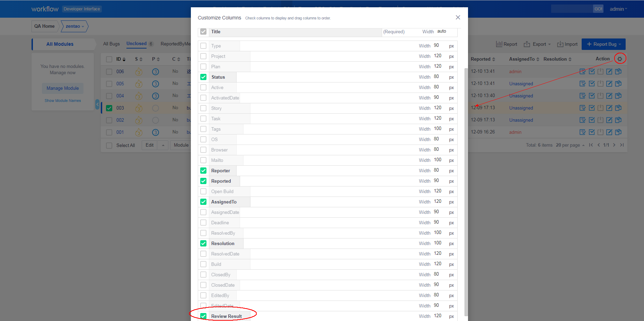Click copy icon for bug 003
The image size is (644, 321).
point(618,108)
